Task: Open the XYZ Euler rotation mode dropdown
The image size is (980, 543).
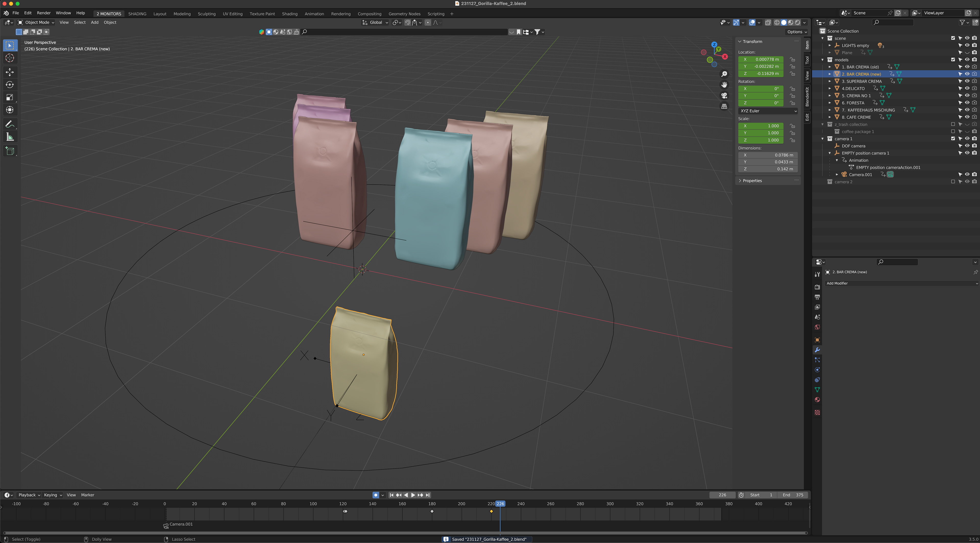Action: click(768, 111)
